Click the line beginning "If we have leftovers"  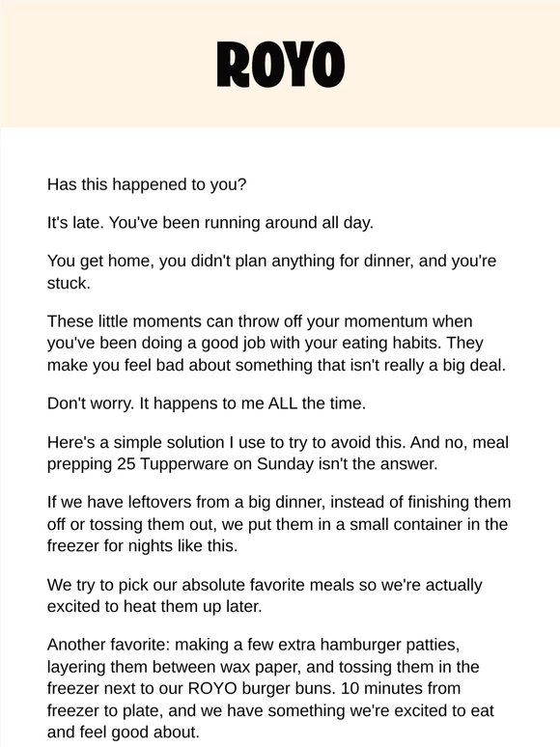(x=279, y=502)
